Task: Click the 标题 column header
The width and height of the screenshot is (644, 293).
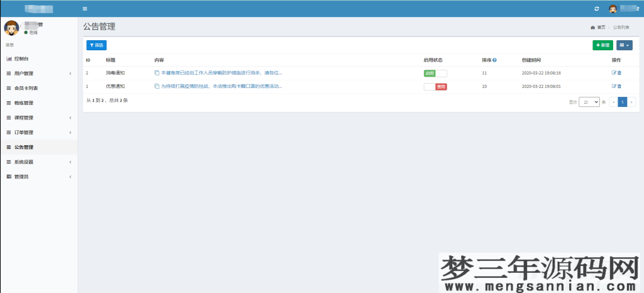Action: [x=111, y=60]
